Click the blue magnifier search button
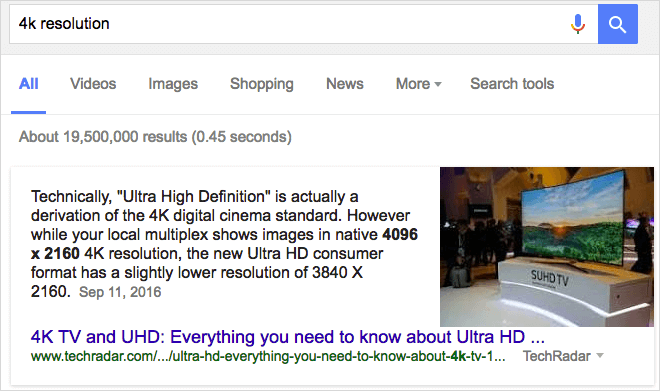This screenshot has width=660, height=391. click(x=617, y=24)
